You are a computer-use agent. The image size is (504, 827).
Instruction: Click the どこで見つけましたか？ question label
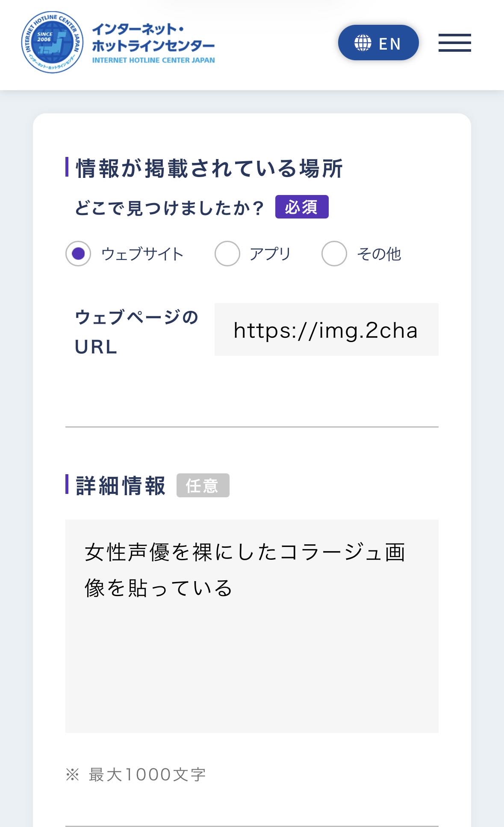169,208
